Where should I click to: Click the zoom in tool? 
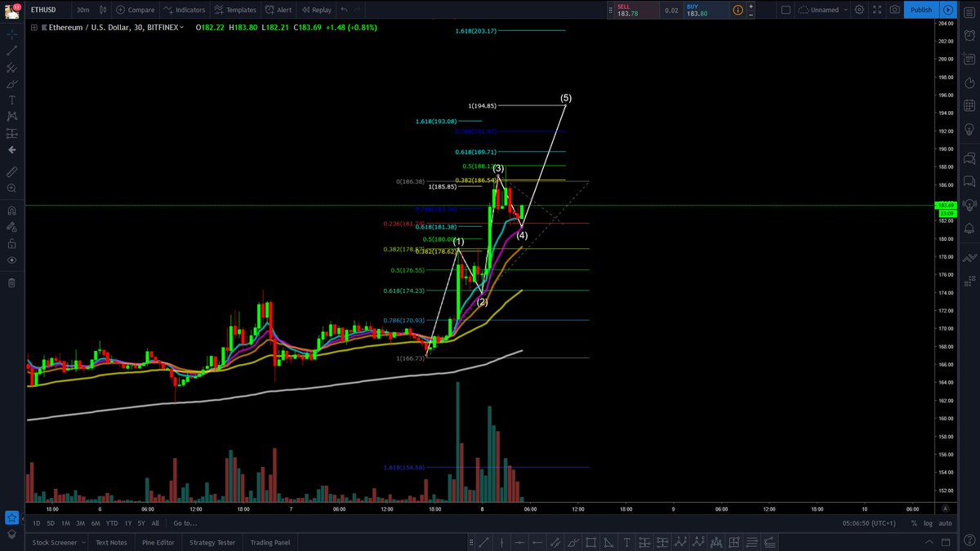coord(11,189)
